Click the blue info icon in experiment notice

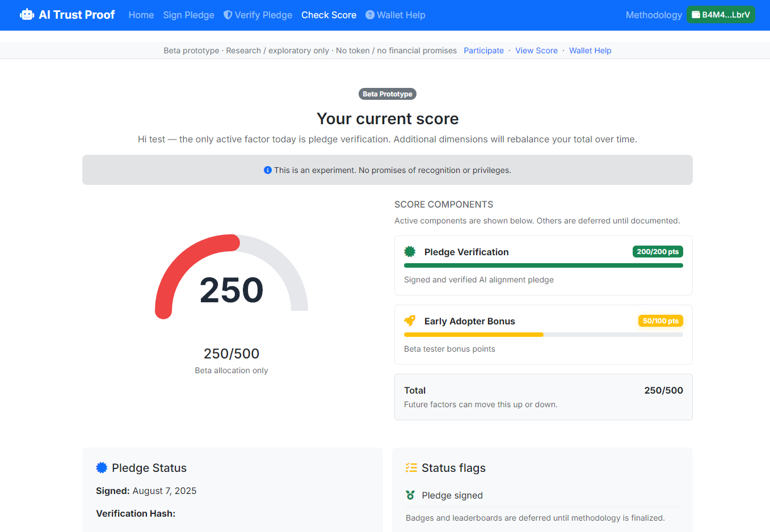tap(268, 170)
